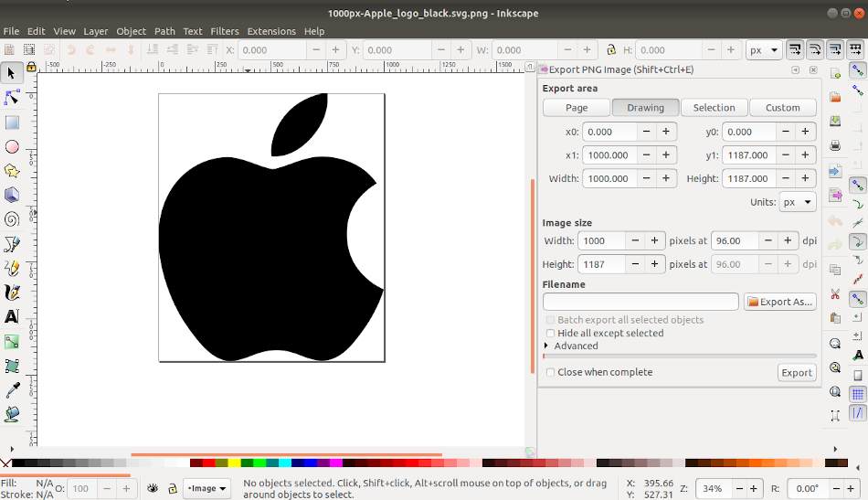Image resolution: width=868 pixels, height=500 pixels.
Task: Click the Save document icon
Action: (835, 122)
